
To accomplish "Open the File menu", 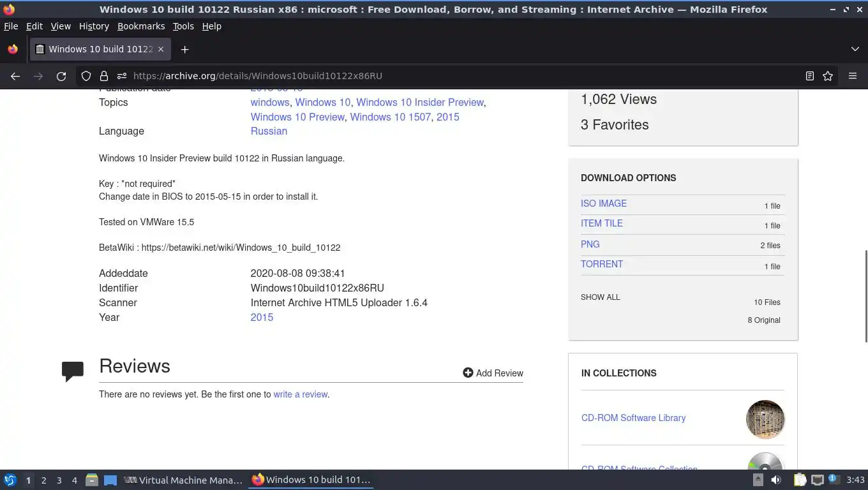I will [x=11, y=26].
